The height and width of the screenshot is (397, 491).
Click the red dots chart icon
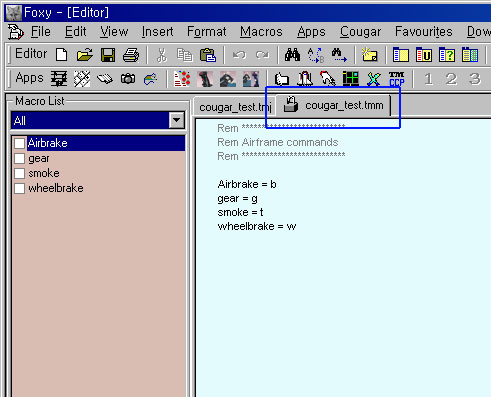(x=182, y=79)
